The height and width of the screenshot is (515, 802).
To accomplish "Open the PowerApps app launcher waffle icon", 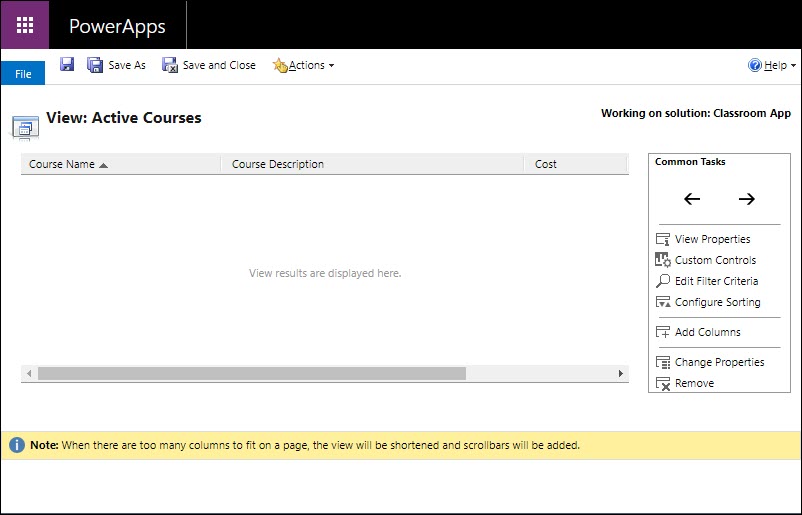I will coord(25,25).
